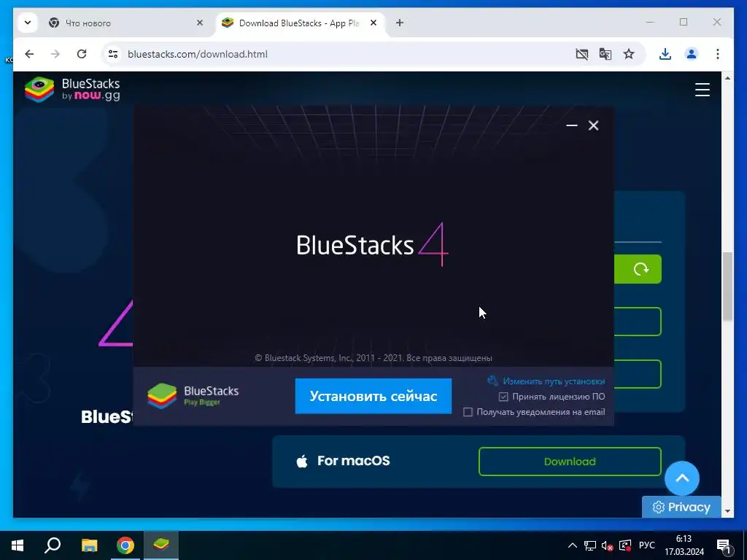Open the Privacy settings button

681,507
